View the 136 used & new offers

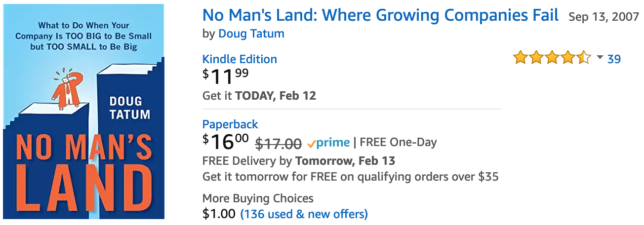click(x=304, y=214)
